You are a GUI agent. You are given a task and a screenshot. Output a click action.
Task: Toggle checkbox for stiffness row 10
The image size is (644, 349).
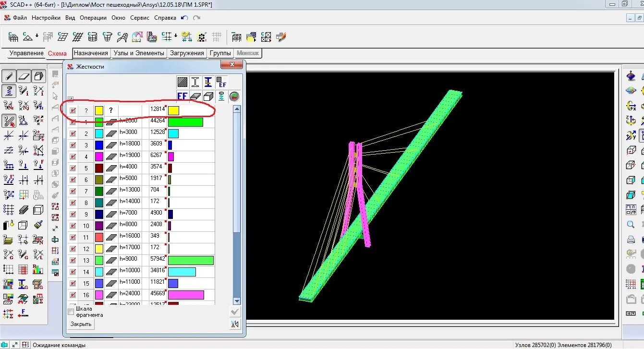pyautogui.click(x=73, y=226)
